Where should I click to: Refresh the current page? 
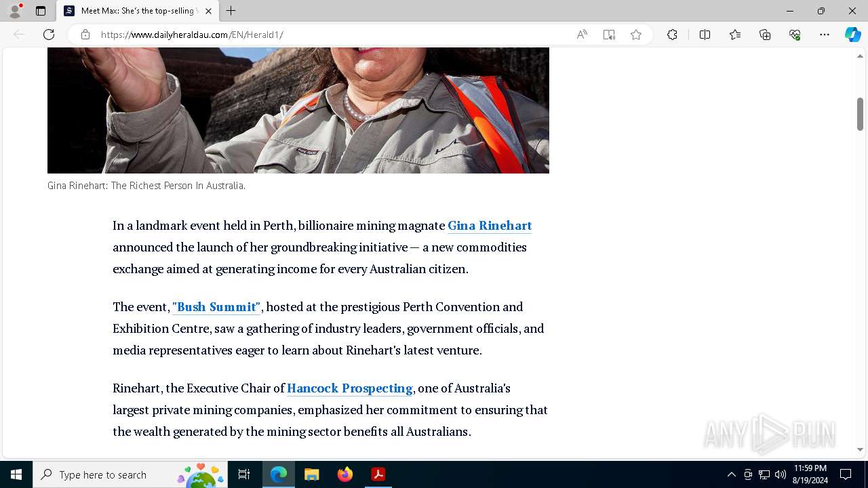pos(49,35)
